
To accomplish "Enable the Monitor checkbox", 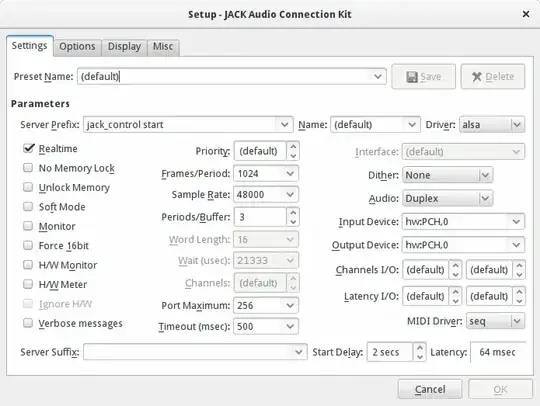I will click(x=28, y=226).
